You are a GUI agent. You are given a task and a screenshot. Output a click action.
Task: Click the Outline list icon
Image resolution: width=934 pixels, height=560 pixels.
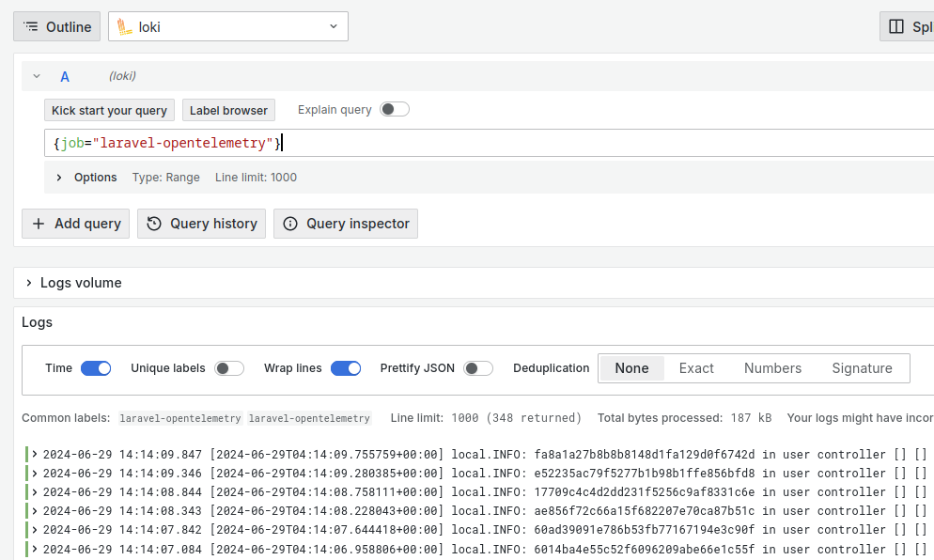pyautogui.click(x=30, y=27)
